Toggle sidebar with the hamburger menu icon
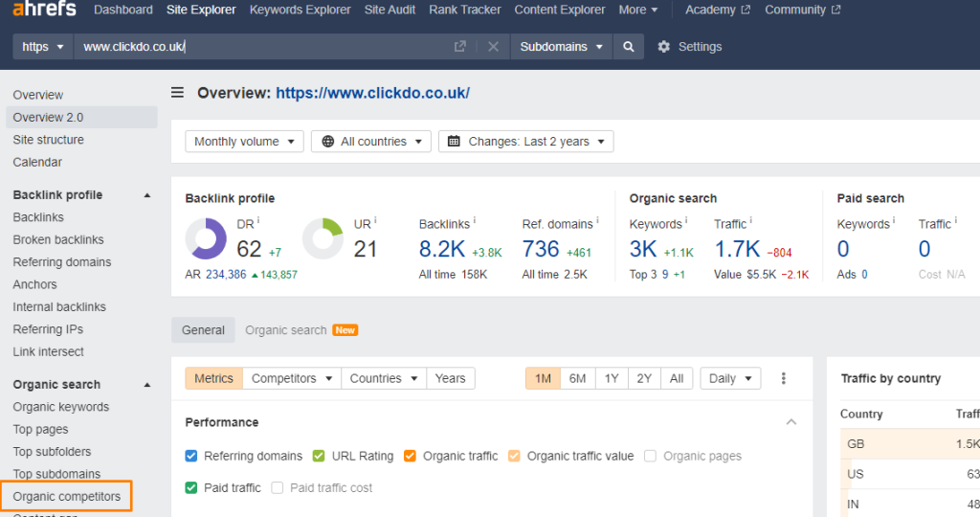 [x=177, y=93]
